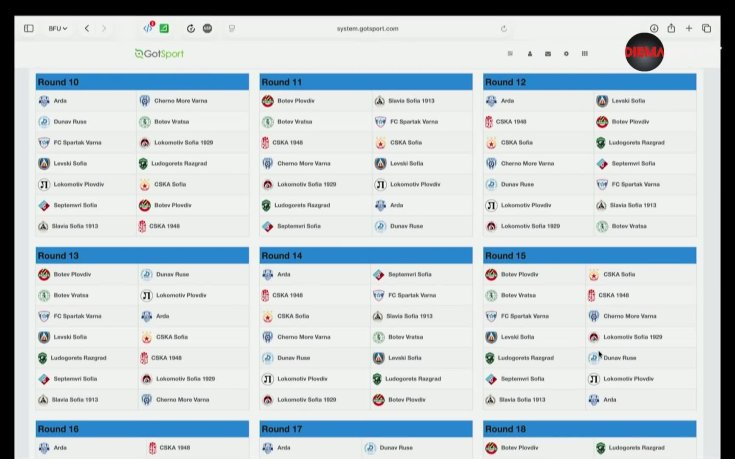The height and width of the screenshot is (459, 735).
Task: Click the Round 16 header
Action: coord(142,429)
